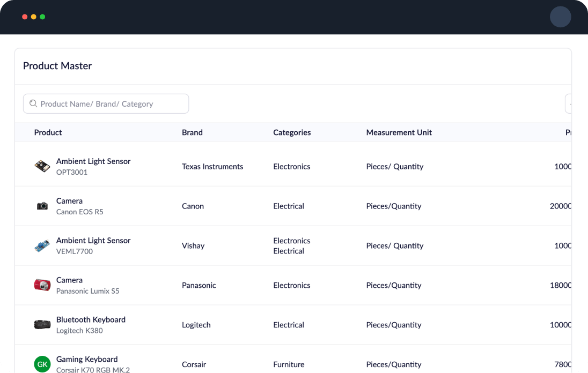Select the Ambient Light Sensor OPT3001 product name

point(93,161)
